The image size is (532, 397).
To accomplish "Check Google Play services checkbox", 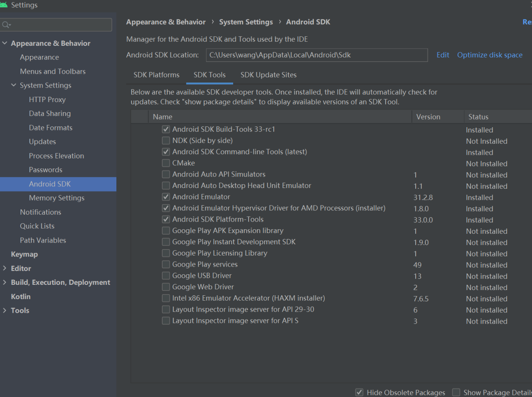I will pyautogui.click(x=166, y=265).
